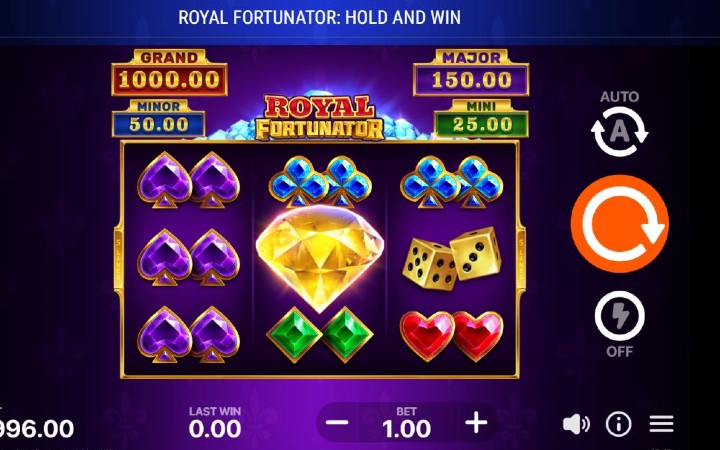Select the large yellow diamond symbol

320,257
